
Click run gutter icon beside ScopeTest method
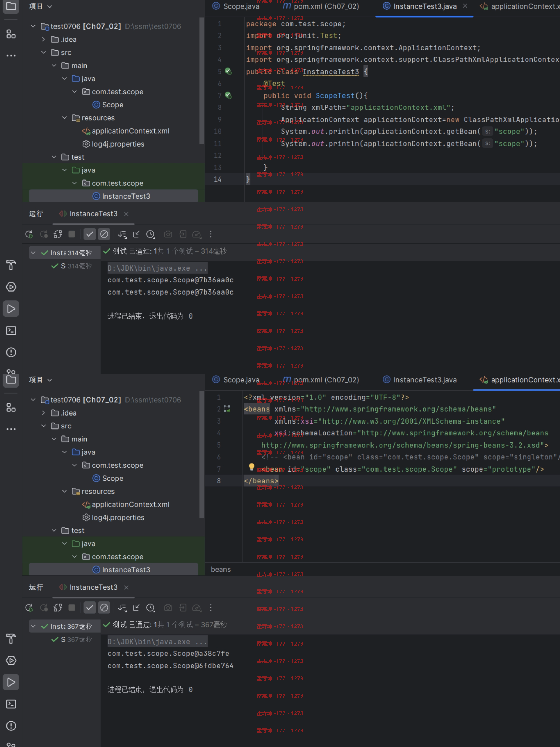coord(228,95)
